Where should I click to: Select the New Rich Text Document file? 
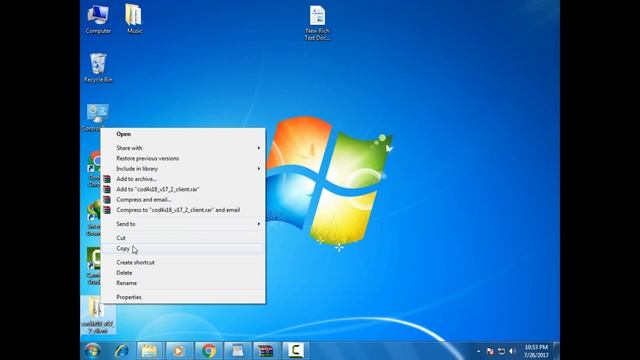pyautogui.click(x=317, y=23)
